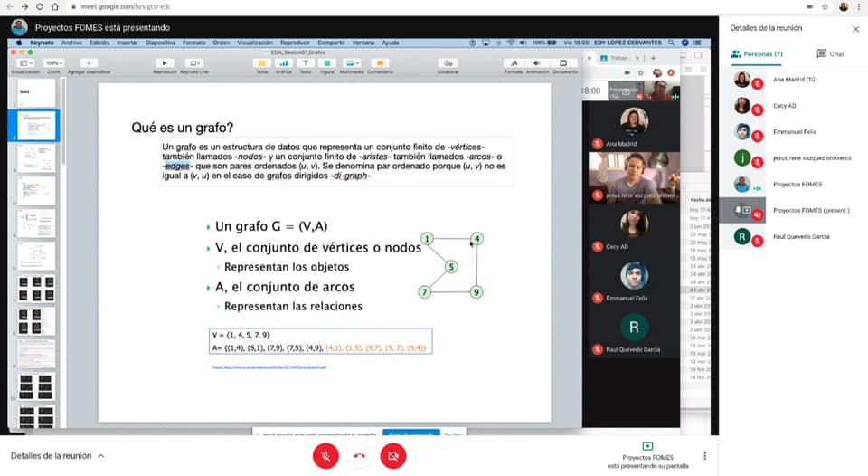
Task: Click the source link under the set definitions
Action: tap(269, 367)
